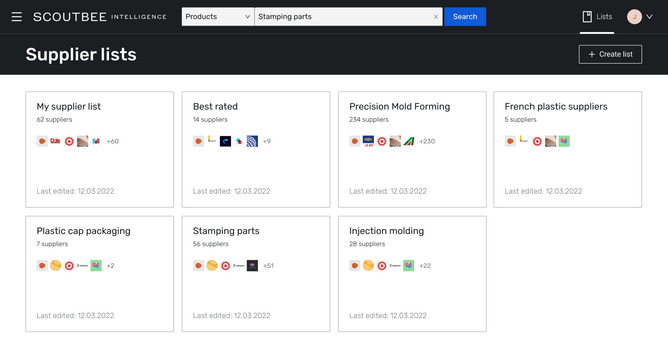Image resolution: width=668 pixels, height=364 pixels.
Task: Open the Precision Mold Forming list title
Action: click(400, 107)
